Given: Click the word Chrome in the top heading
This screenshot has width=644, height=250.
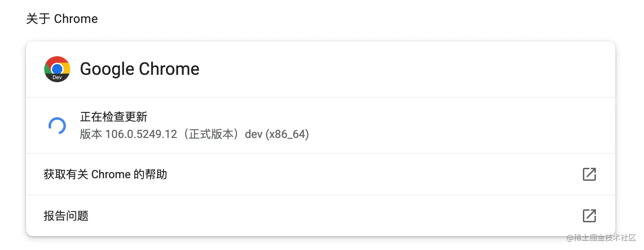Looking at the screenshot, I should 76,19.
